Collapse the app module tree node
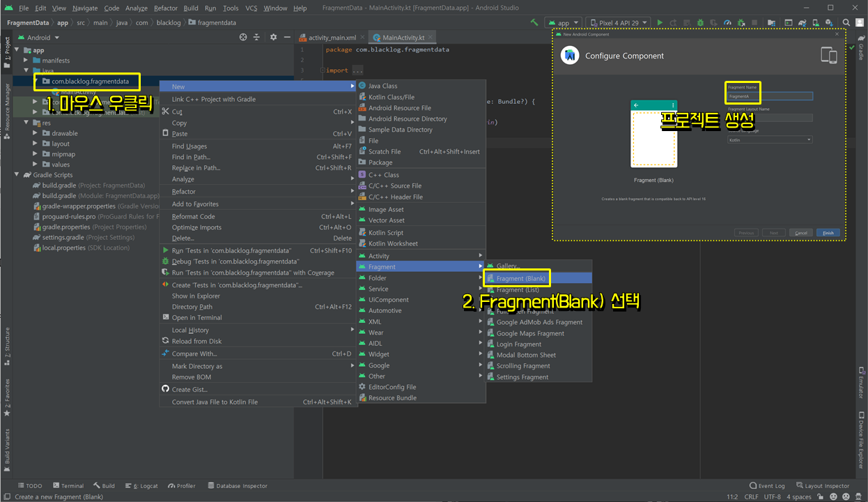Viewport: 868px width, 502px height. pyautogui.click(x=17, y=50)
